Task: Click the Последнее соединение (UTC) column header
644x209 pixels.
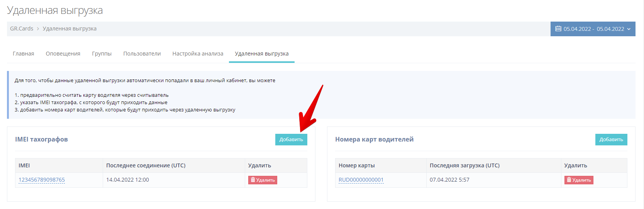Action: [146, 165]
